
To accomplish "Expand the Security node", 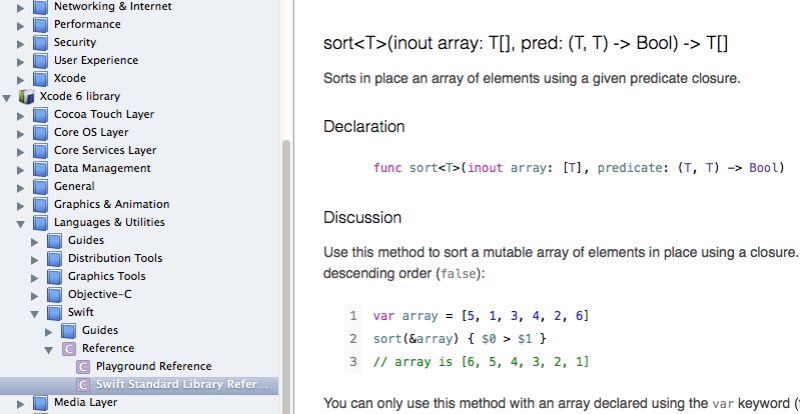I will tap(20, 43).
